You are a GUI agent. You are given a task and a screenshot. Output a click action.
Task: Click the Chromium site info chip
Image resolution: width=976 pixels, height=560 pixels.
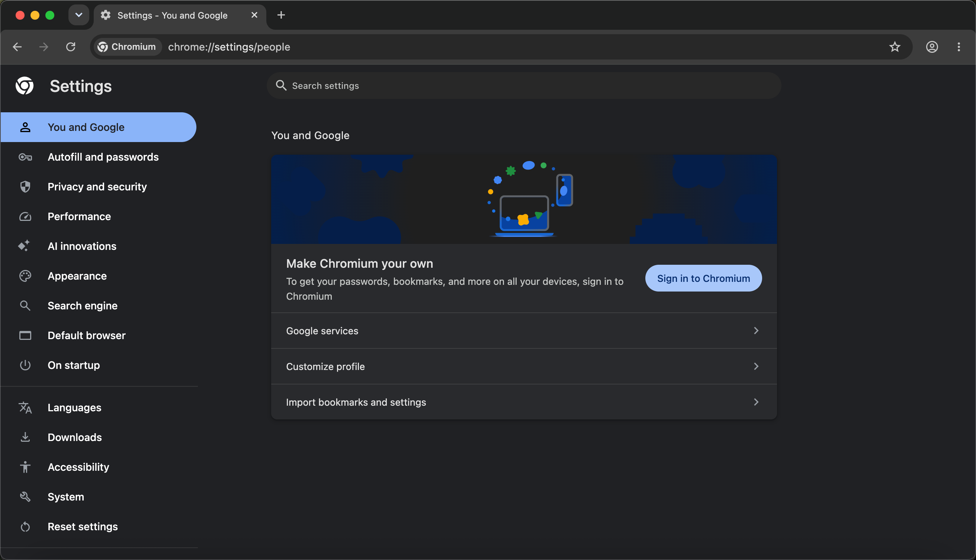127,47
